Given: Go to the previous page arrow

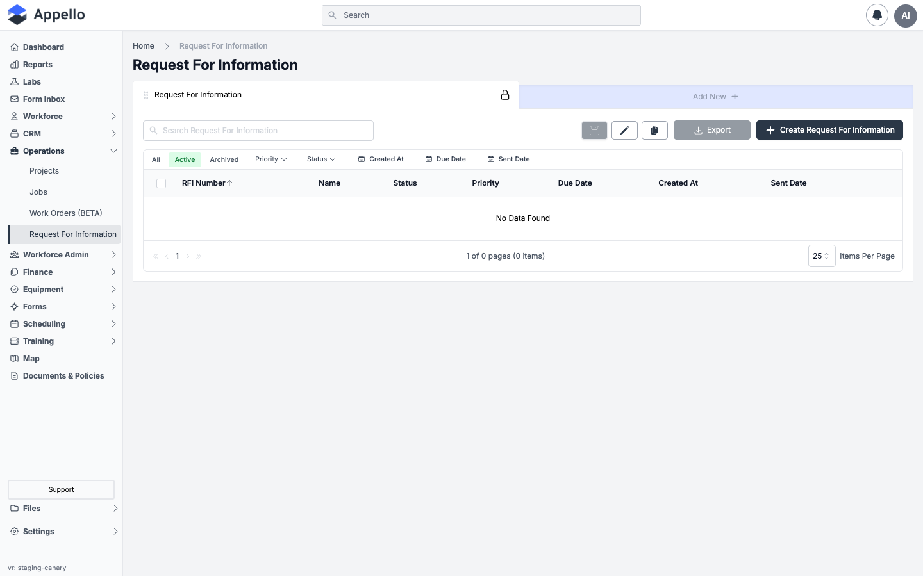Looking at the screenshot, I should [167, 256].
